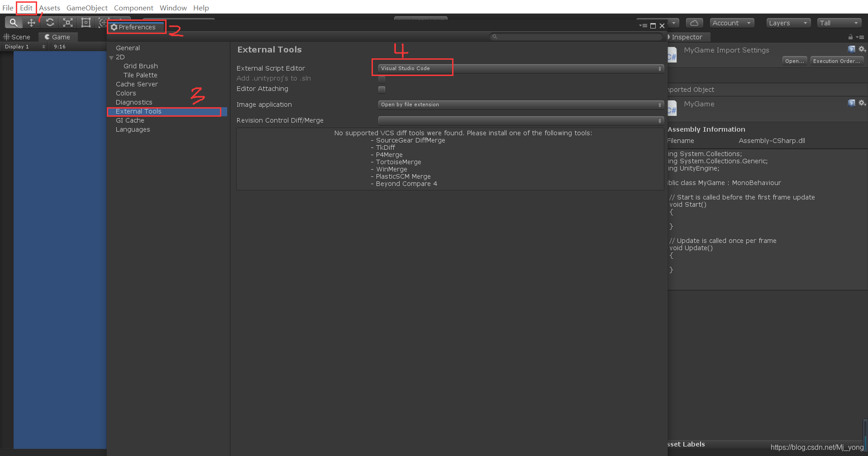The image size is (868, 456).
Task: Open the GameObject menu
Action: coord(87,8)
